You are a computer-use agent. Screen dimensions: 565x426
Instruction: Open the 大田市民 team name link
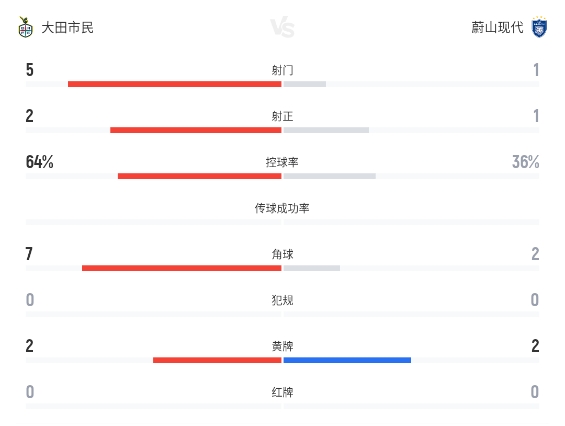tap(67, 27)
